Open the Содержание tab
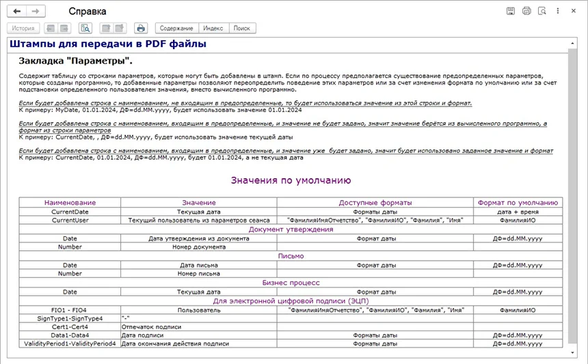 point(176,28)
